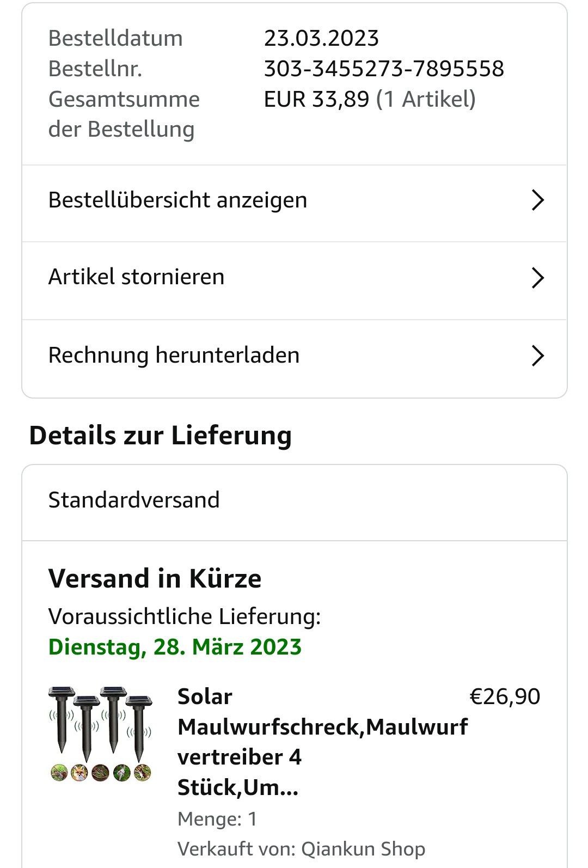588x868 pixels.
Task: Tap the order total EUR 33,89
Action: coord(316,99)
